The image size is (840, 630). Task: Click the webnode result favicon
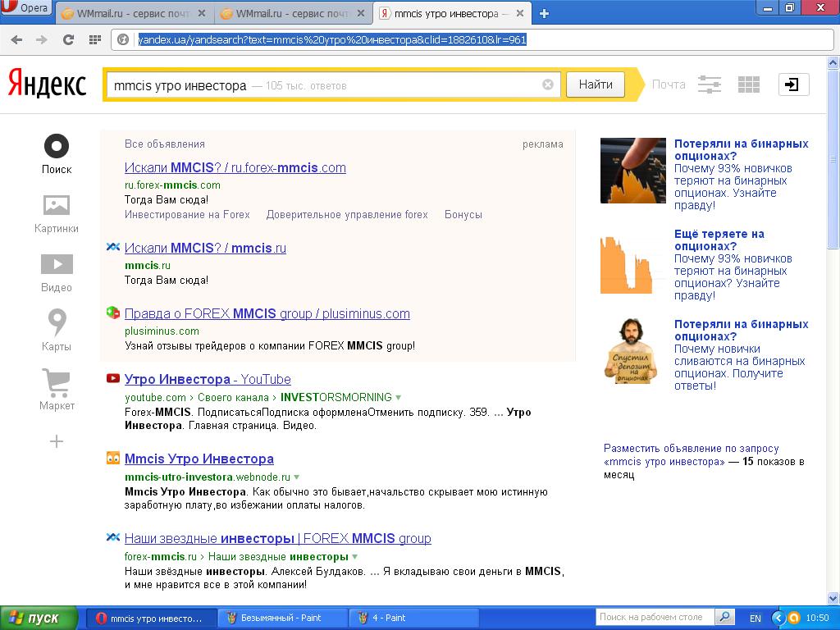point(113,458)
